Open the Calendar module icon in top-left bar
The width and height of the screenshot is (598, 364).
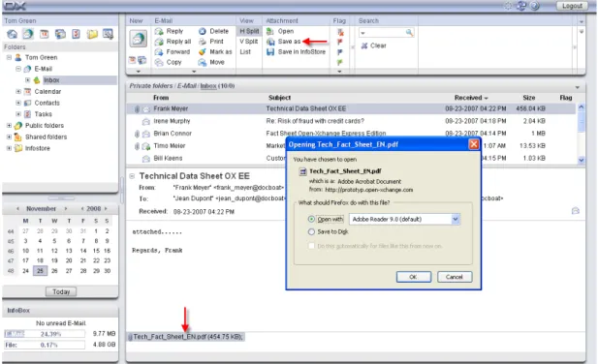tap(45, 34)
